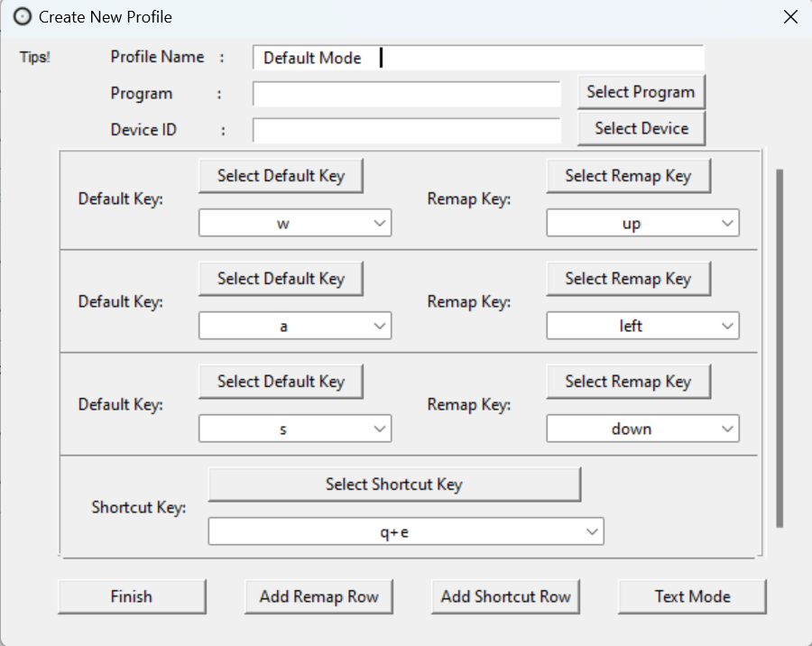Screen dimensions: 812x646
Task: Open the default key dropdown showing 'w'
Action: click(x=294, y=224)
